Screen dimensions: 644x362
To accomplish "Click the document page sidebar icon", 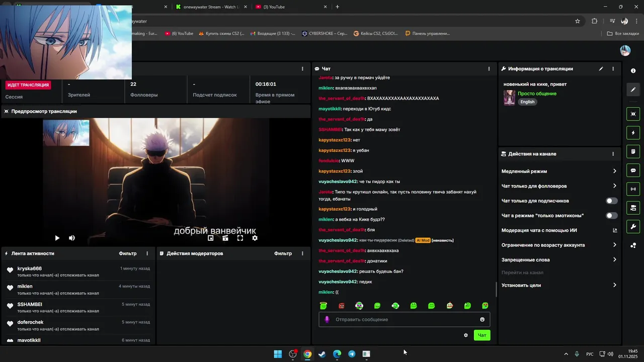I will 633,151.
